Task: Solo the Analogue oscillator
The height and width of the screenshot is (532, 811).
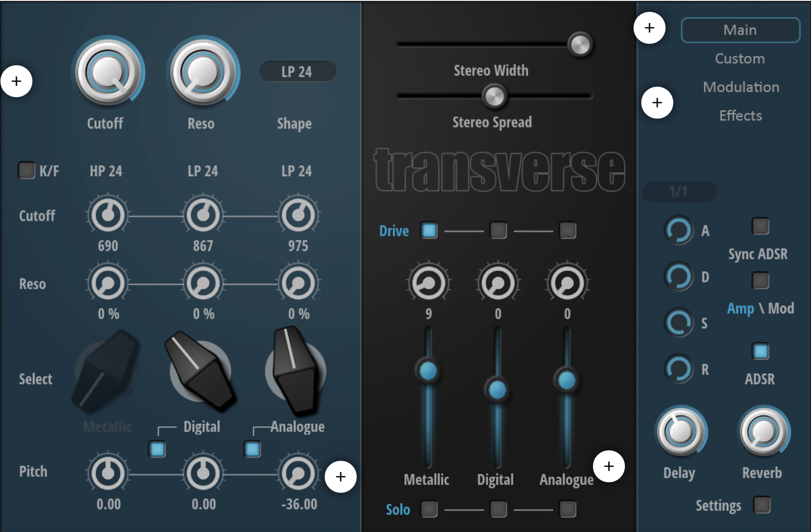Action: tap(567, 509)
